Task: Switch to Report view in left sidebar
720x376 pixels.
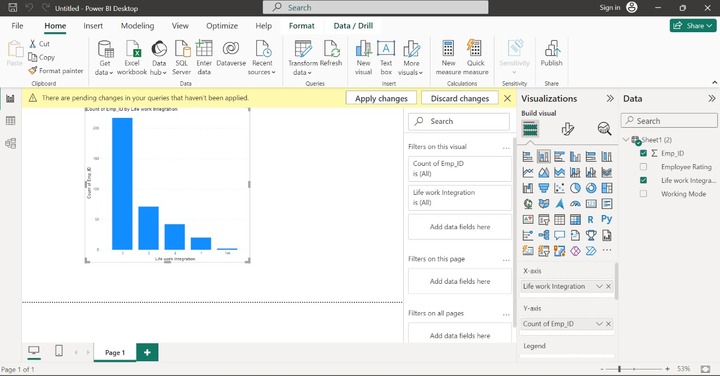Action: tap(10, 98)
